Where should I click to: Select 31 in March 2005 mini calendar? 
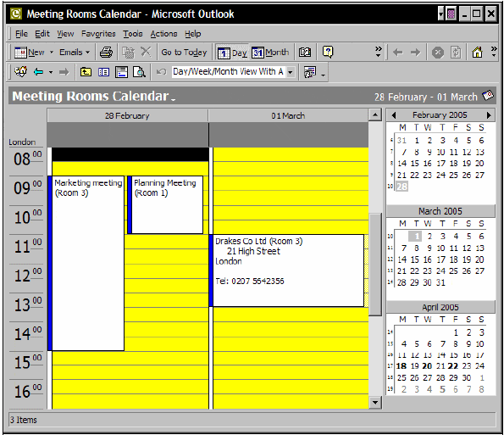440,282
